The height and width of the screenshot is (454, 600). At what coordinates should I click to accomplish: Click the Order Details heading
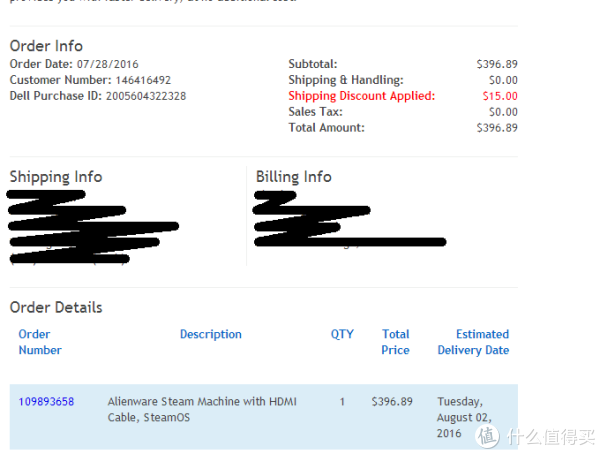[56, 307]
